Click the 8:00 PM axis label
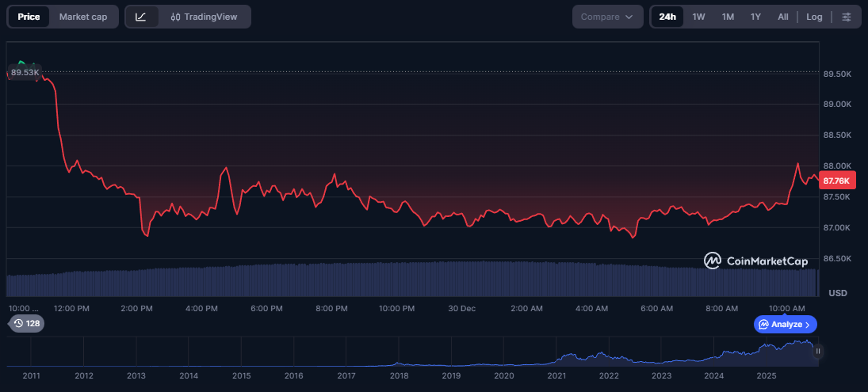The image size is (868, 392). coord(331,308)
